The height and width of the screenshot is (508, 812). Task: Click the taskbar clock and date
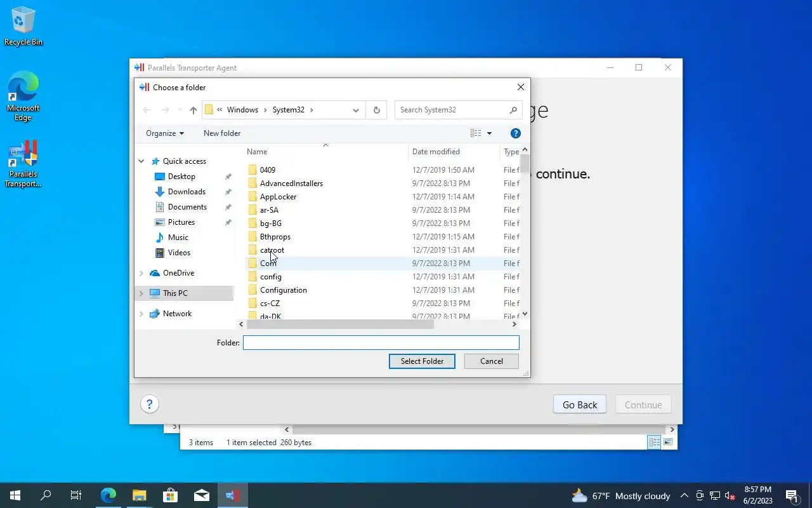(x=758, y=495)
